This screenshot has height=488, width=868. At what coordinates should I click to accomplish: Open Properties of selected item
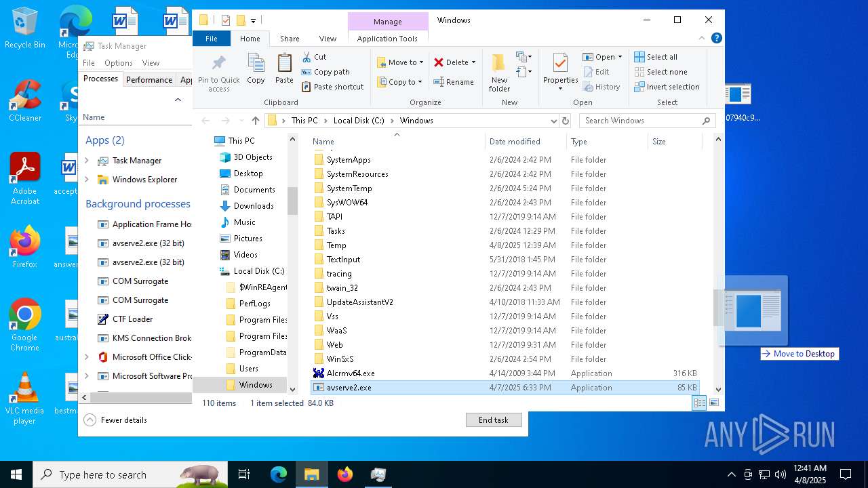[560, 72]
